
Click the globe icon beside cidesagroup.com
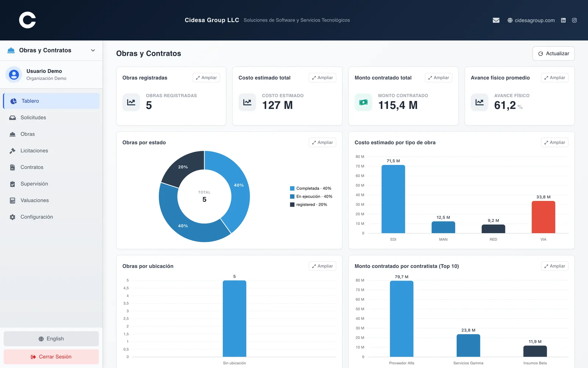(510, 20)
